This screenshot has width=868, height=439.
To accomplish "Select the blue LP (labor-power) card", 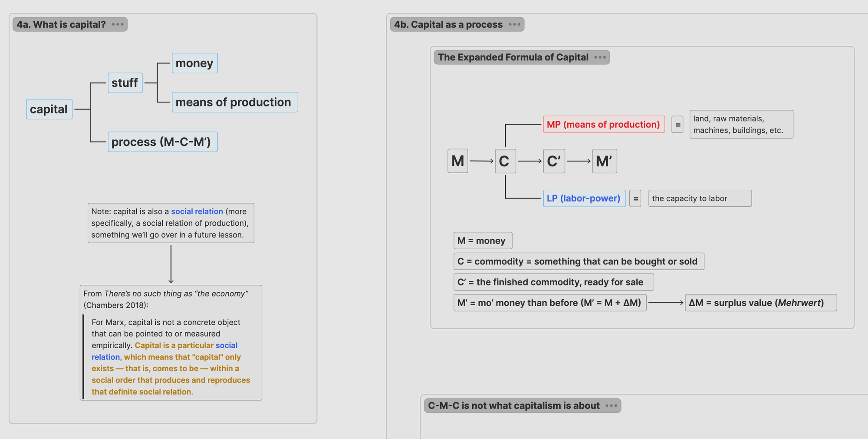I will 584,198.
